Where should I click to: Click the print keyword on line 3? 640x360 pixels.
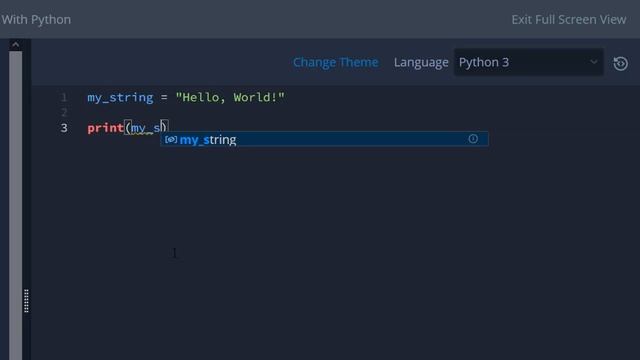(x=105, y=128)
